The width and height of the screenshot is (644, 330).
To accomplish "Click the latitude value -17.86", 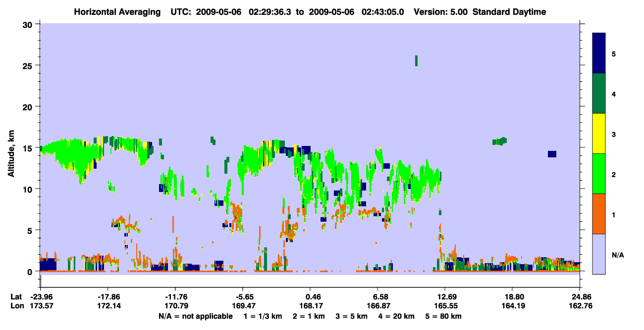I will click(108, 297).
